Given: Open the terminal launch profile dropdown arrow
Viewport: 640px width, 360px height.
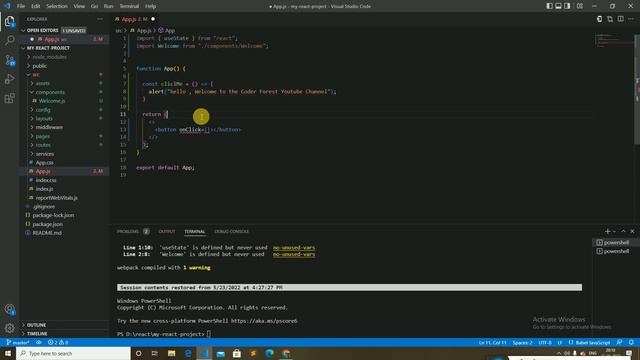Looking at the screenshot, I should coord(614,231).
